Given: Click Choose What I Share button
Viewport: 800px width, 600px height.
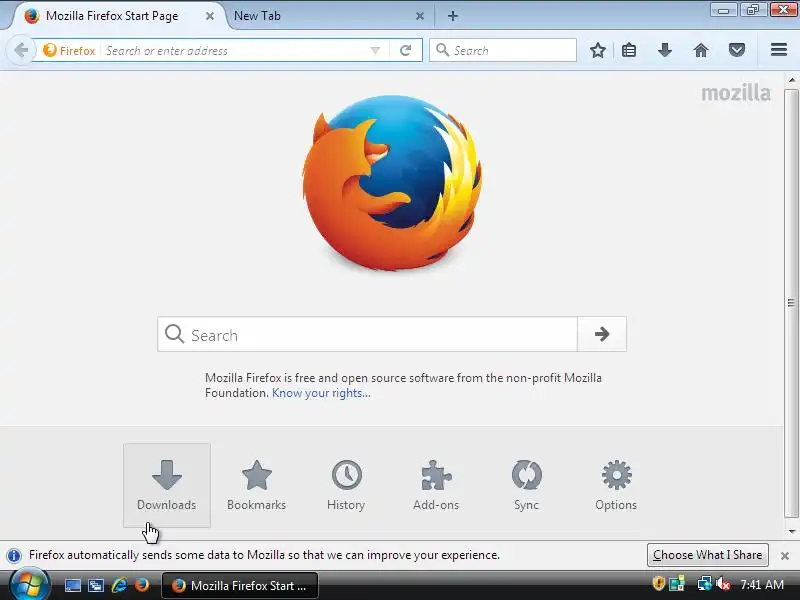Looking at the screenshot, I should point(708,555).
